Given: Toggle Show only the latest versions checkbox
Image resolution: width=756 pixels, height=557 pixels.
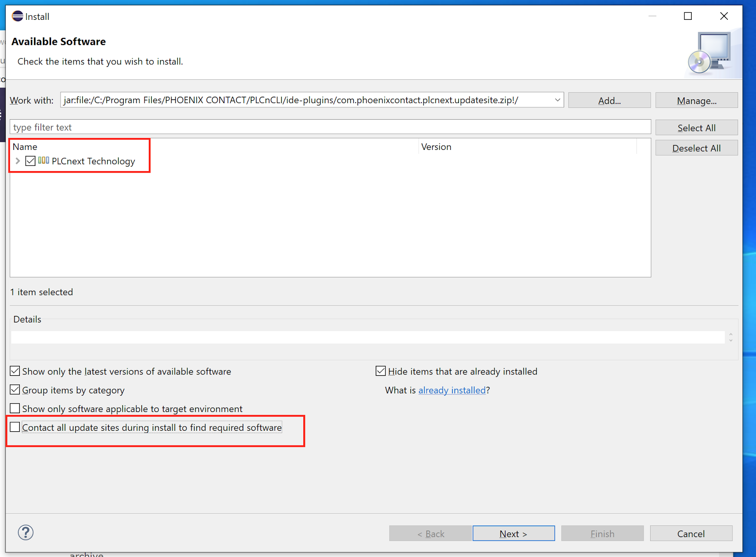Looking at the screenshot, I should coord(15,371).
